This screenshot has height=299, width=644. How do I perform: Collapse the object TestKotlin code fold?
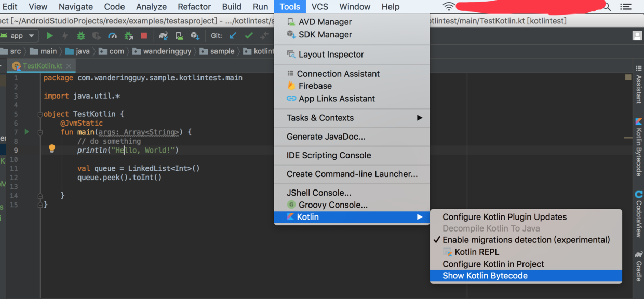tap(40, 114)
